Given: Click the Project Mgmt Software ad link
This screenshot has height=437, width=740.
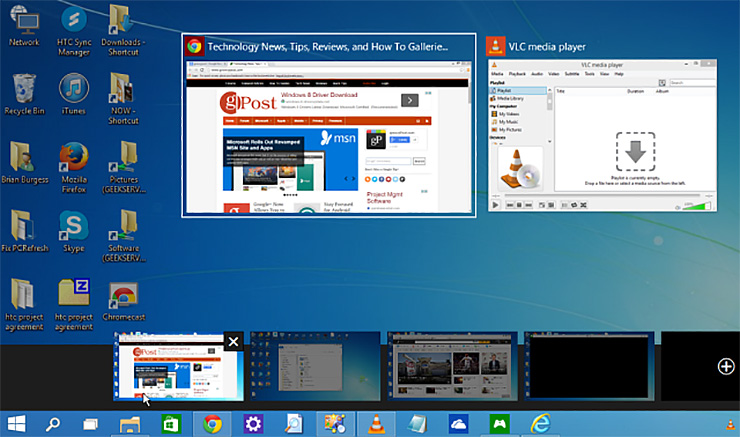Looking at the screenshot, I should click(385, 197).
